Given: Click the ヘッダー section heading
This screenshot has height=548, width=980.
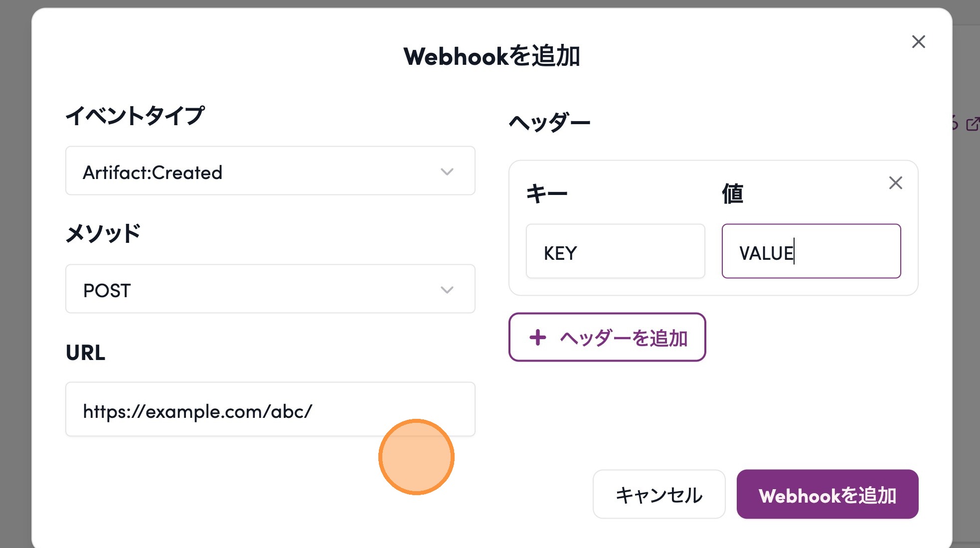Looking at the screenshot, I should [x=549, y=123].
